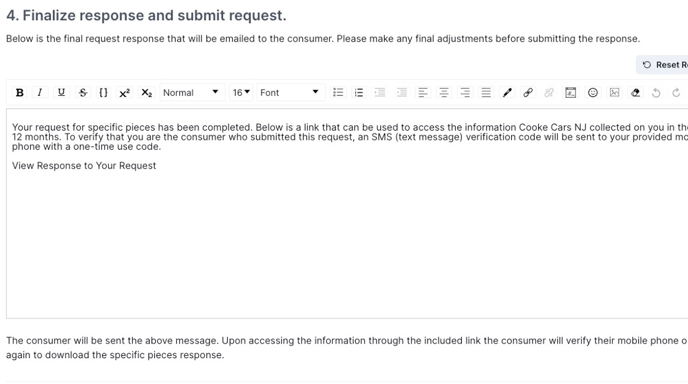This screenshot has height=384, width=688.
Task: Justify the paragraph text
Action: click(486, 93)
